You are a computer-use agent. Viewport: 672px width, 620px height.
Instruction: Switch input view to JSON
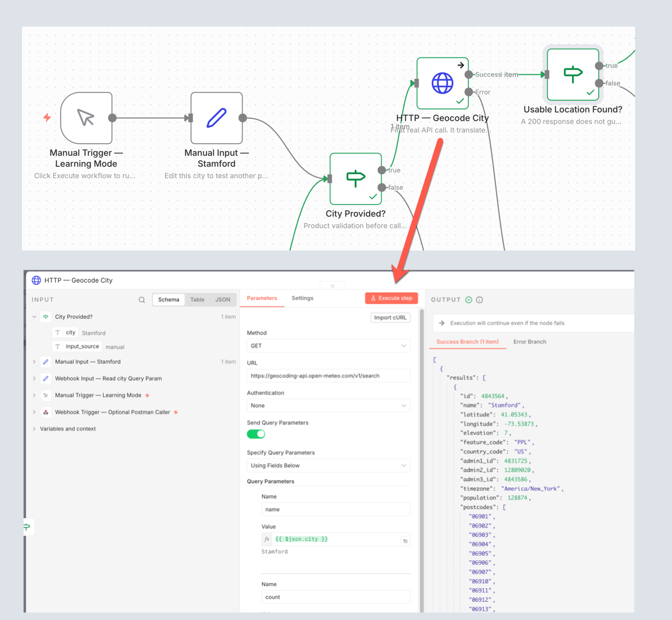(222, 299)
